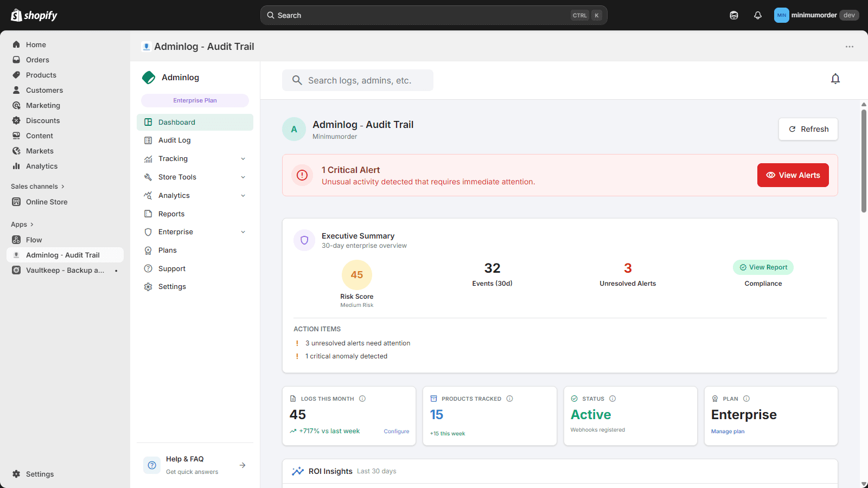Click the Reports document icon
The height and width of the screenshot is (488, 868).
coord(148,214)
